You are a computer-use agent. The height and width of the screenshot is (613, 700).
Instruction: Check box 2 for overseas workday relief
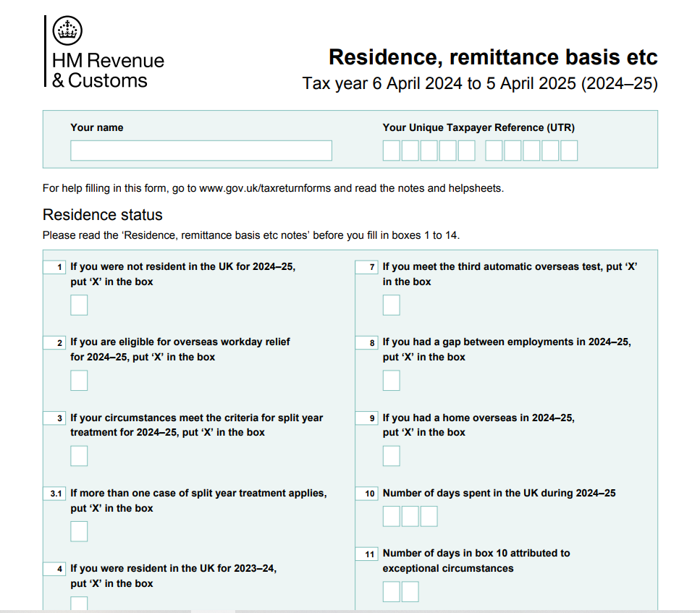pyautogui.click(x=79, y=381)
